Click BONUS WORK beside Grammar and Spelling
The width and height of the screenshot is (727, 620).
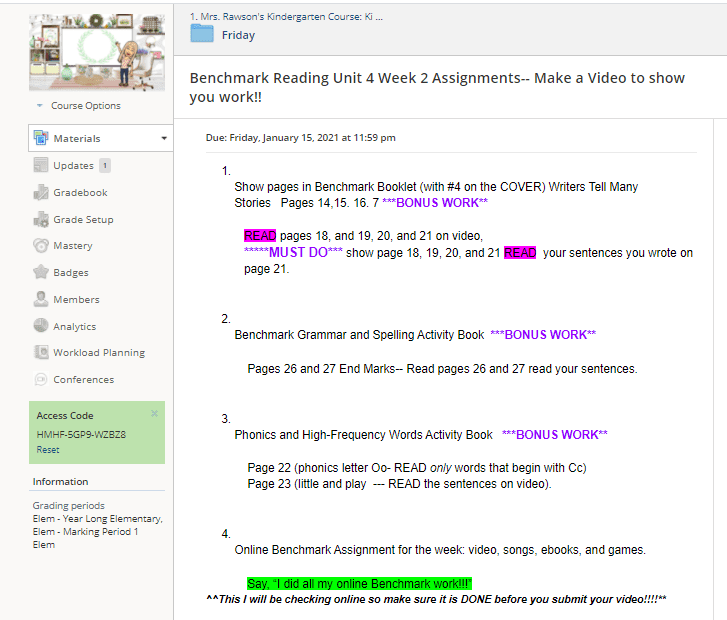tap(543, 335)
